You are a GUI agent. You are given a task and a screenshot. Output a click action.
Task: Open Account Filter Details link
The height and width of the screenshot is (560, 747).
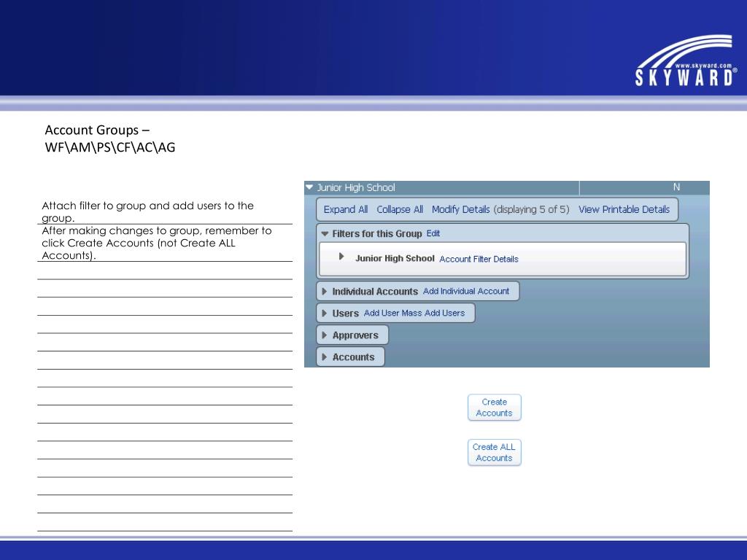pyautogui.click(x=479, y=259)
